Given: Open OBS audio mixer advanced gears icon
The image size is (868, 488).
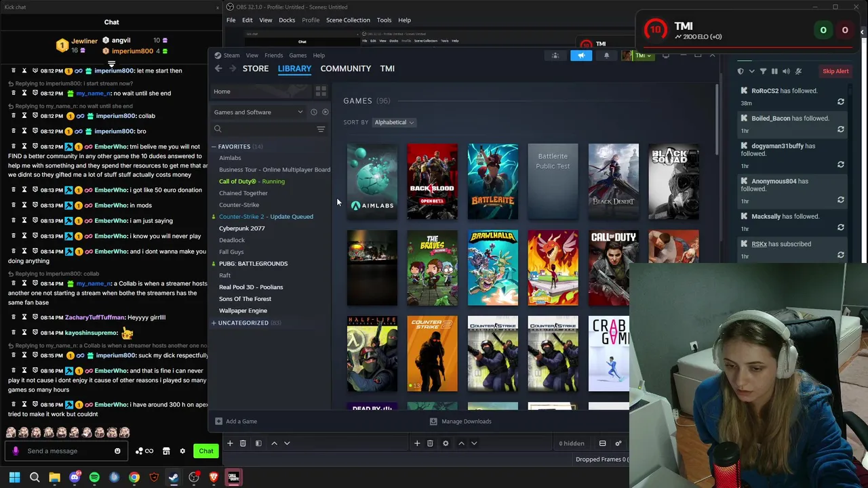Looking at the screenshot, I should [x=618, y=443].
